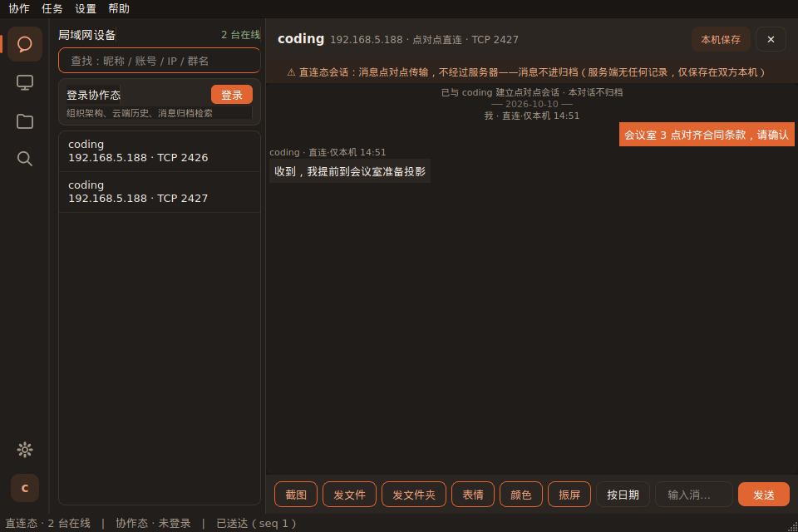798x532 pixels.
Task: Open the 帮助 menu
Action: pos(119,8)
